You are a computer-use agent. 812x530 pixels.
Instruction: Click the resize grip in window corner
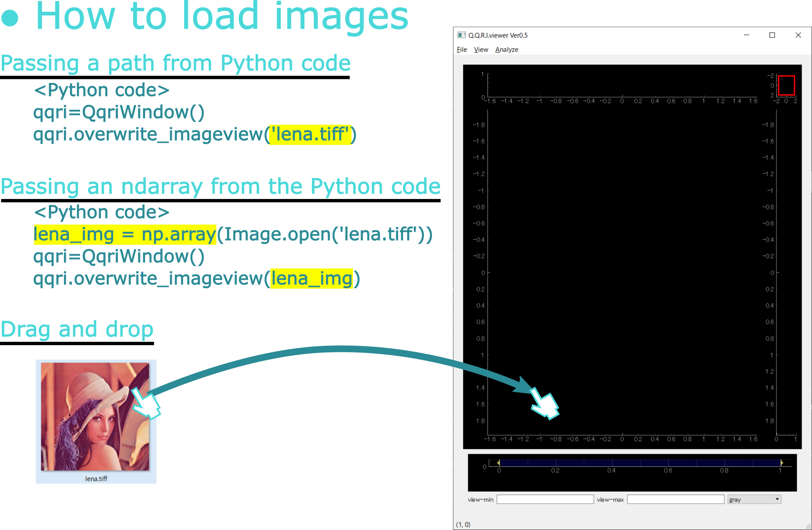coord(808,526)
